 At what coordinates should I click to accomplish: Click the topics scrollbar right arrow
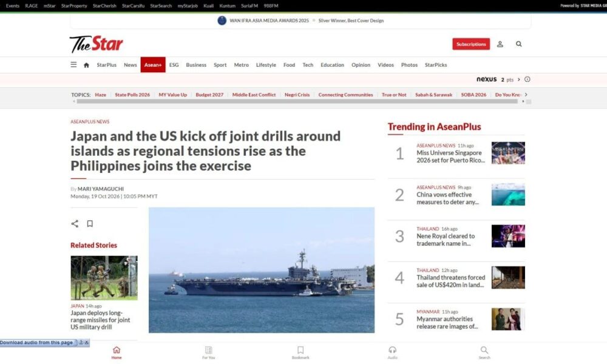tap(523, 101)
